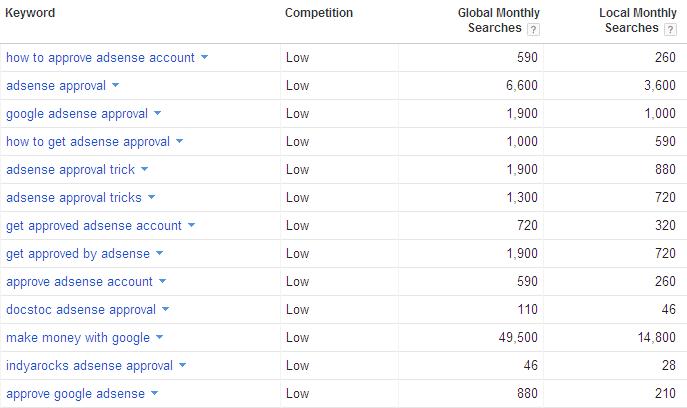Image resolution: width=687 pixels, height=408 pixels.
Task: Expand arrow next to google adsense approval
Action: 157,113
